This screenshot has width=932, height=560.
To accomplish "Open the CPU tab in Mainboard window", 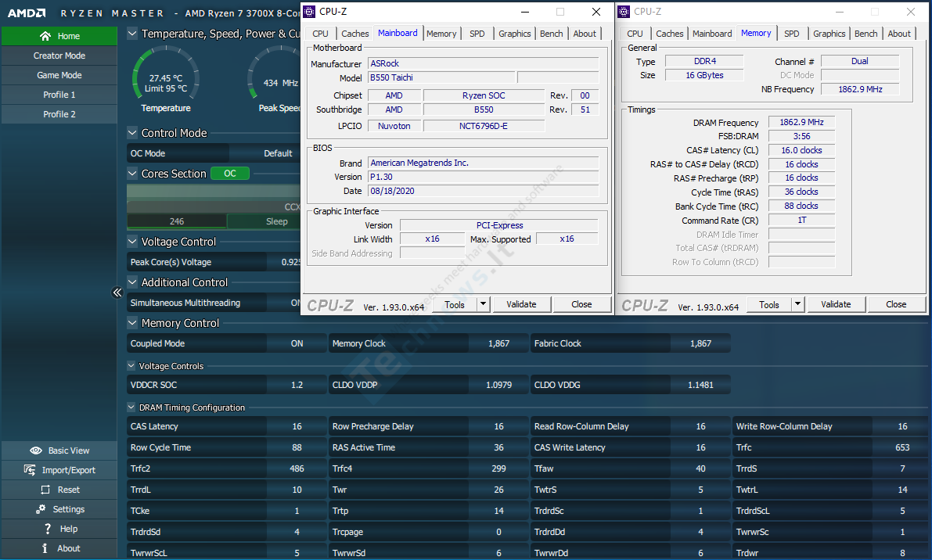I will pos(320,34).
